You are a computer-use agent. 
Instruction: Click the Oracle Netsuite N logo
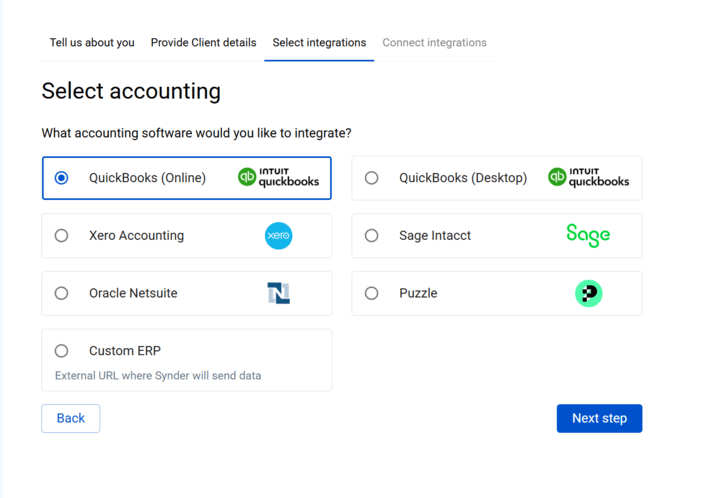click(279, 293)
